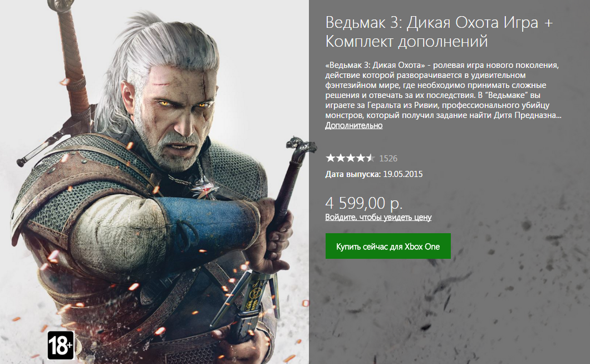Select the fourth star in the rating

pyautogui.click(x=361, y=158)
